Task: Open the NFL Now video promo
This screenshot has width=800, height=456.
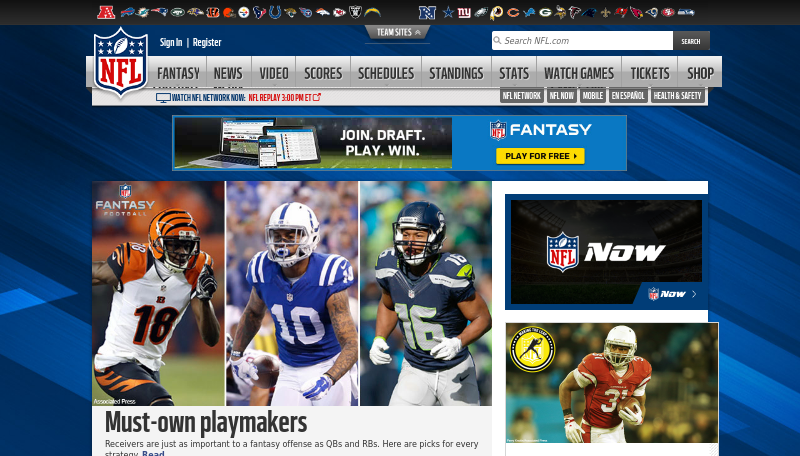Action: click(x=606, y=252)
